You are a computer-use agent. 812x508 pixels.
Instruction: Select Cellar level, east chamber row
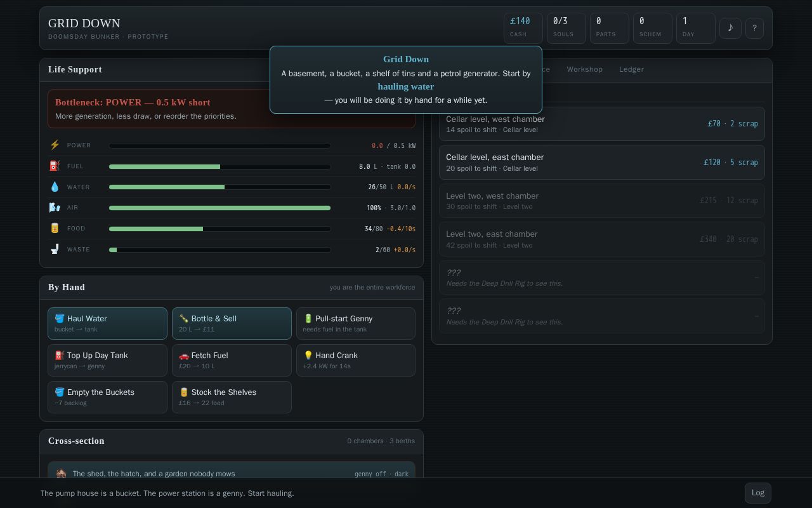601,163
